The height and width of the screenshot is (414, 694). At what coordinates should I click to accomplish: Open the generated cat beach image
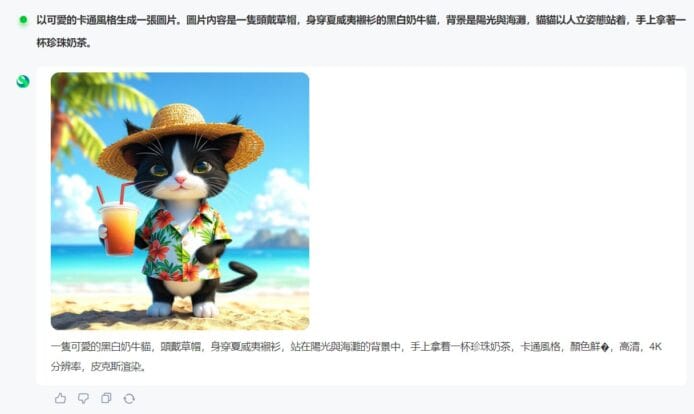tap(180, 201)
